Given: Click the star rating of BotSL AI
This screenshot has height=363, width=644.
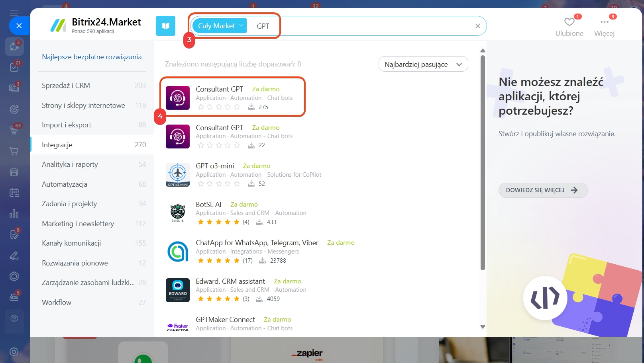Looking at the screenshot, I should 218,222.
